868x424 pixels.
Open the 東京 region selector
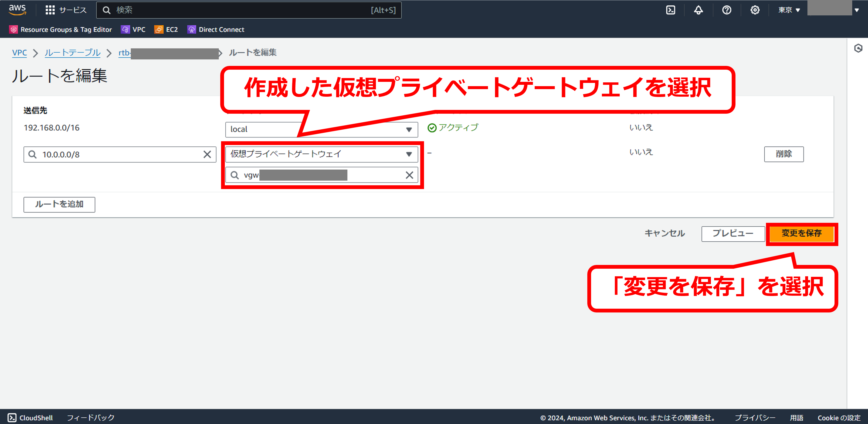coord(789,10)
